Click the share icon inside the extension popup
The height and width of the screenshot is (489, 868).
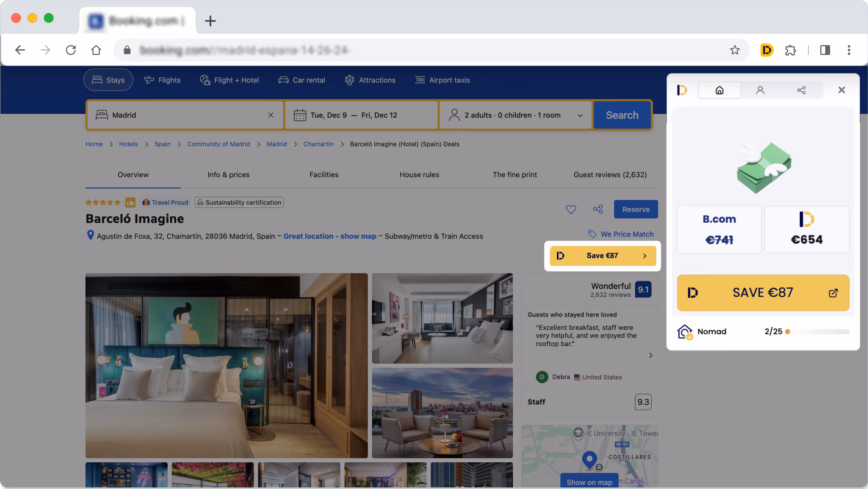click(802, 90)
